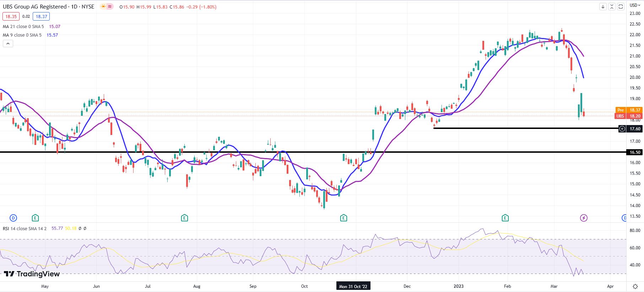
Task: Click the yellow RSI SMA value 50.18
Action: (x=71, y=228)
